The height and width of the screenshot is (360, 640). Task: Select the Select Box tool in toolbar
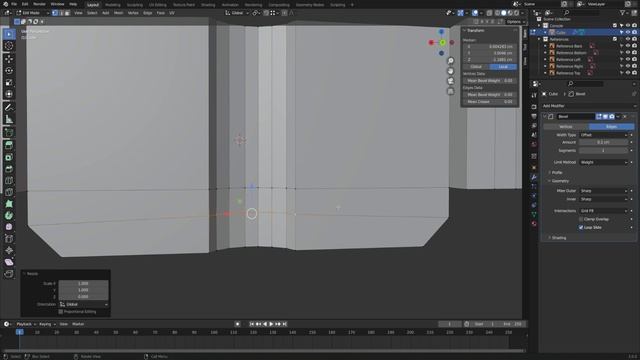tap(9, 34)
